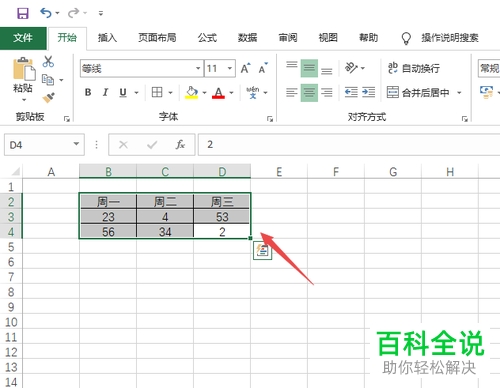Viewport: 500px width, 388px height.
Task: Open the 文件 menu
Action: pos(23,38)
